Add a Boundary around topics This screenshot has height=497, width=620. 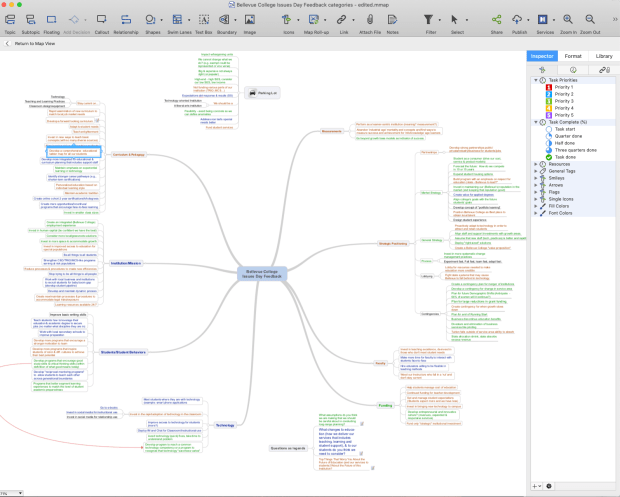tap(224, 20)
